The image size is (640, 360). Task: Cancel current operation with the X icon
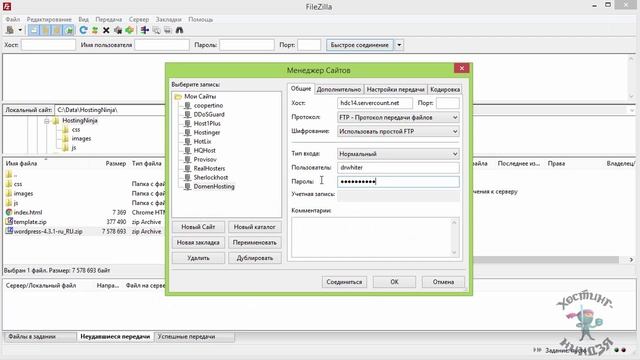coord(106,30)
